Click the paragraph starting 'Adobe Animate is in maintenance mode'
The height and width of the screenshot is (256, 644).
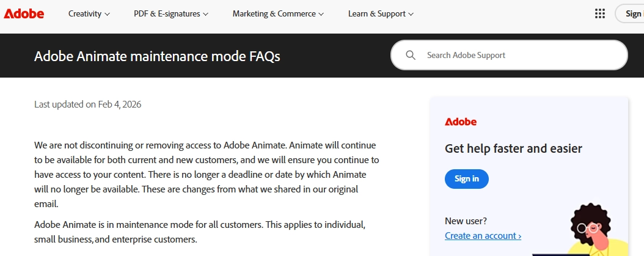(x=200, y=232)
